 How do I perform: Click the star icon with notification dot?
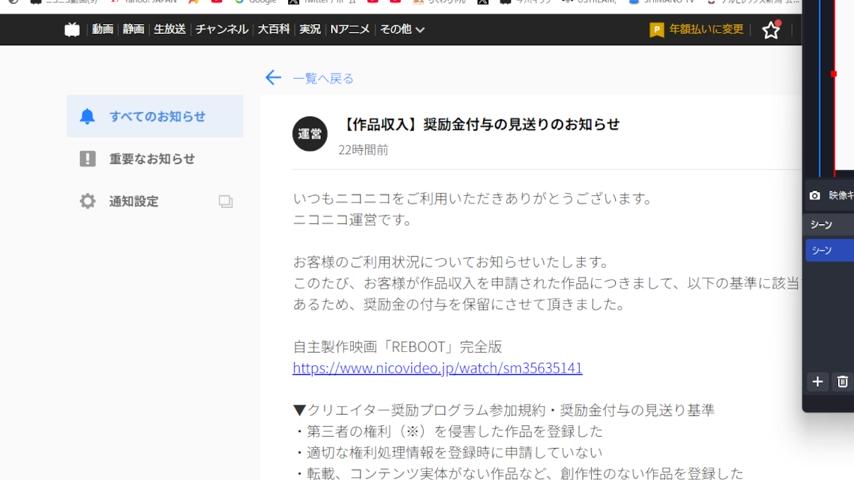tap(771, 29)
